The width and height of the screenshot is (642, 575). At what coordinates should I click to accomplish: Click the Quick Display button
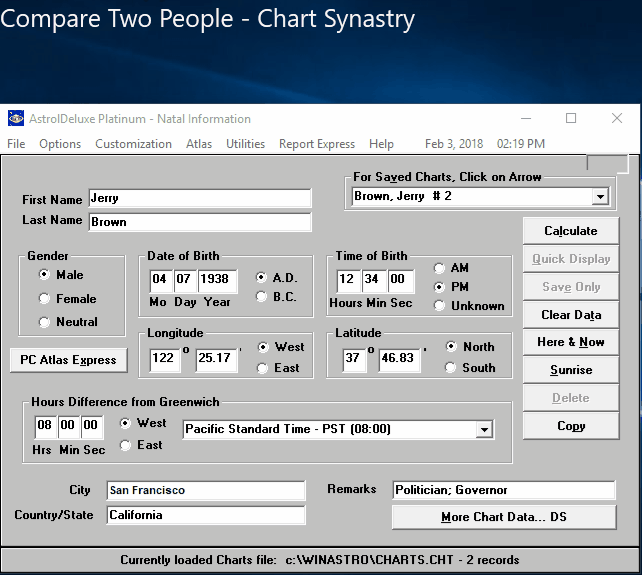[570, 259]
